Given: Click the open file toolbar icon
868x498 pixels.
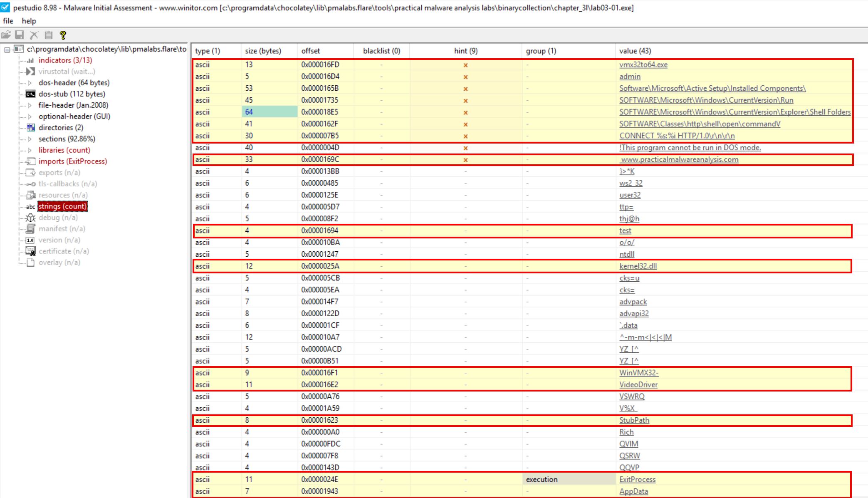Looking at the screenshot, I should (6, 35).
